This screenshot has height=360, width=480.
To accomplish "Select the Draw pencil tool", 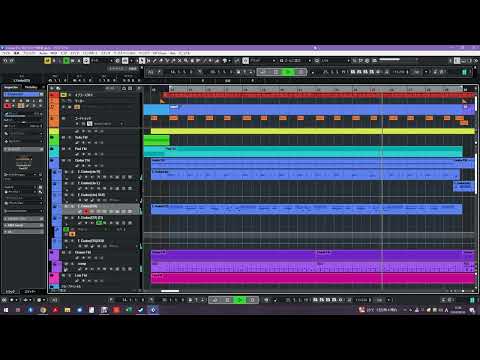I will click(155, 61).
